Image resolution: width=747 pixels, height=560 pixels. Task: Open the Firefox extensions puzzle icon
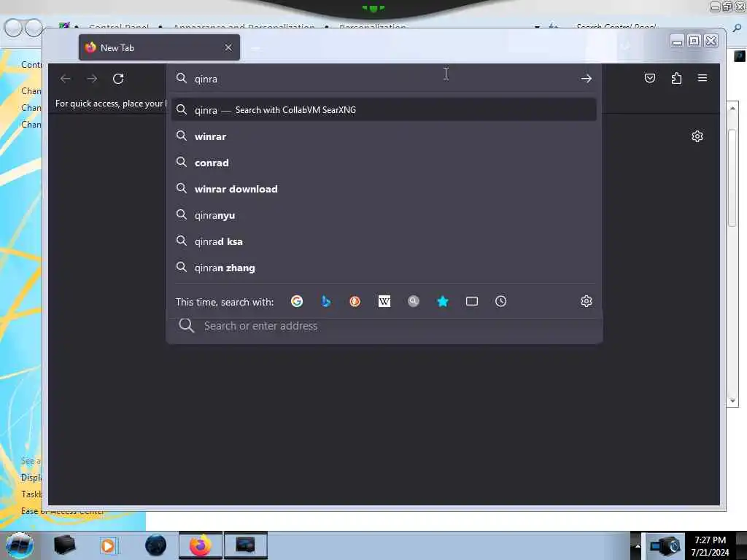point(676,78)
